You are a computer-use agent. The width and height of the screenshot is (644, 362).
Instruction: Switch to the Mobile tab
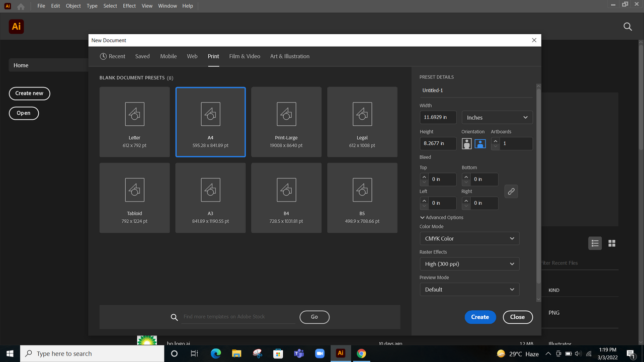click(169, 56)
